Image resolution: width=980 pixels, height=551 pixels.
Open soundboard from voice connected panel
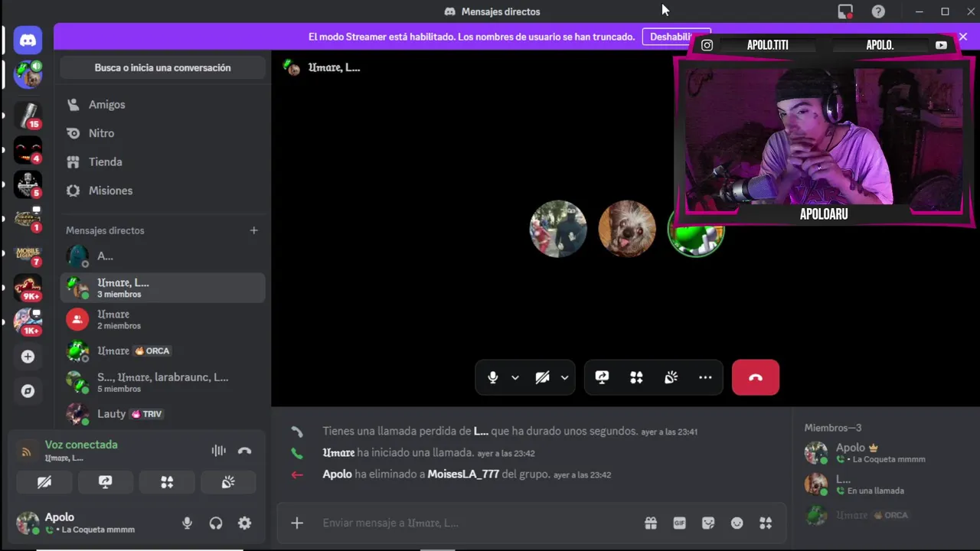pyautogui.click(x=228, y=482)
